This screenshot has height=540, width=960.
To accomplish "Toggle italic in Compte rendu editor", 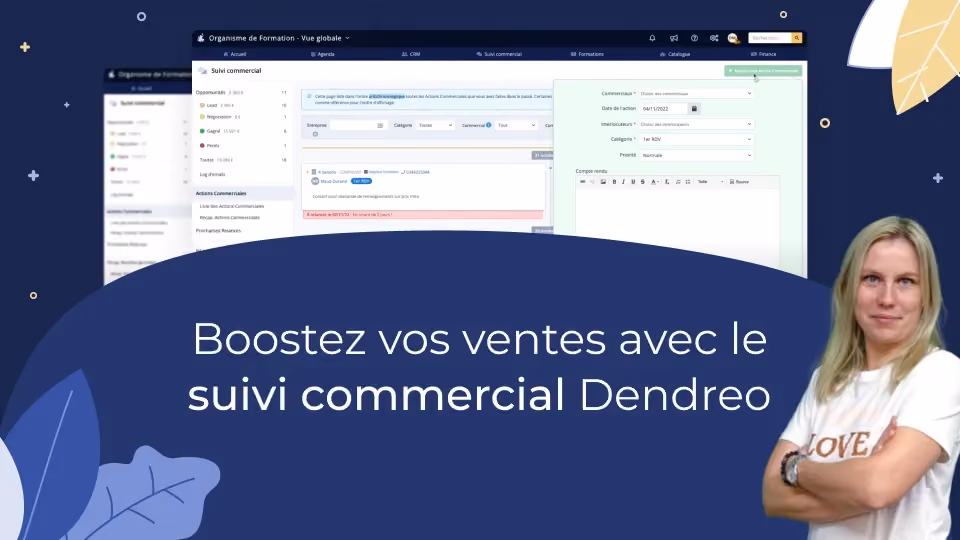I will [x=623, y=182].
